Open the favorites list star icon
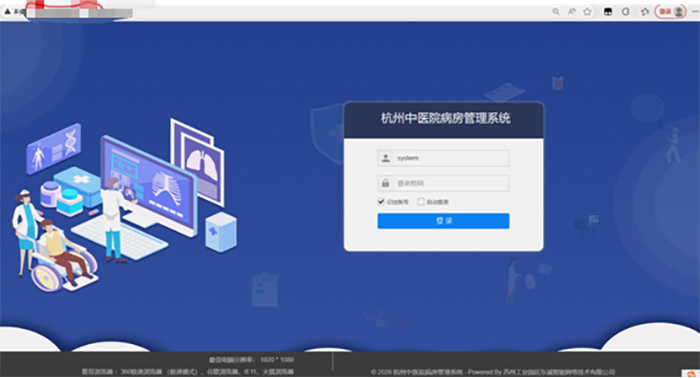The image size is (700, 378). pos(645,12)
